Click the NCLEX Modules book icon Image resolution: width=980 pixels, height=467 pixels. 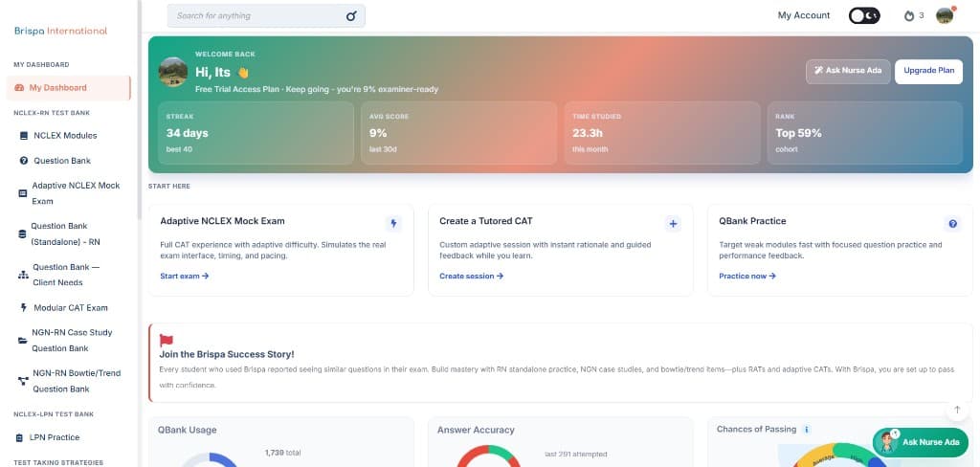[x=24, y=136]
